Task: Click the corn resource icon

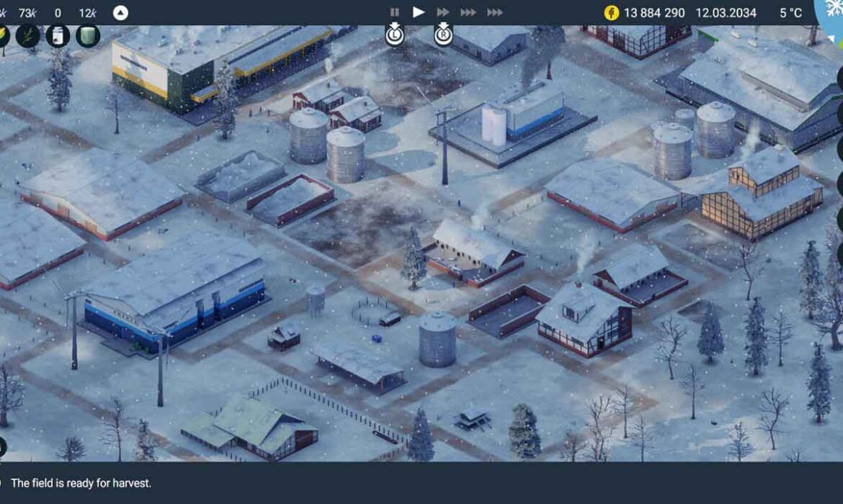Action: (x=2, y=35)
